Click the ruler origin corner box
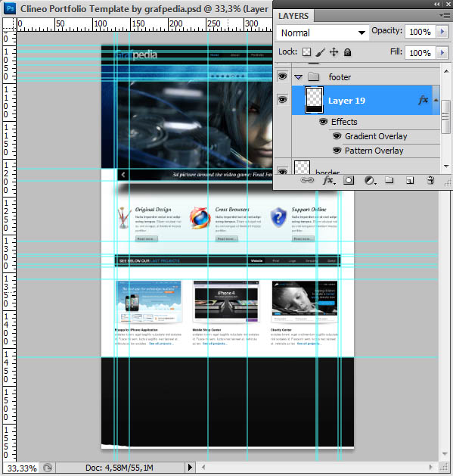Viewport: 453px width, 476px height. [x=9, y=24]
